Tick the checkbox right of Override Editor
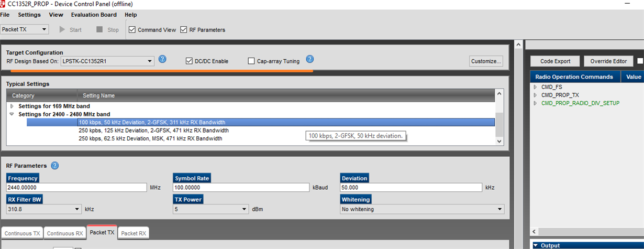The height and width of the screenshot is (249, 644). [x=640, y=61]
